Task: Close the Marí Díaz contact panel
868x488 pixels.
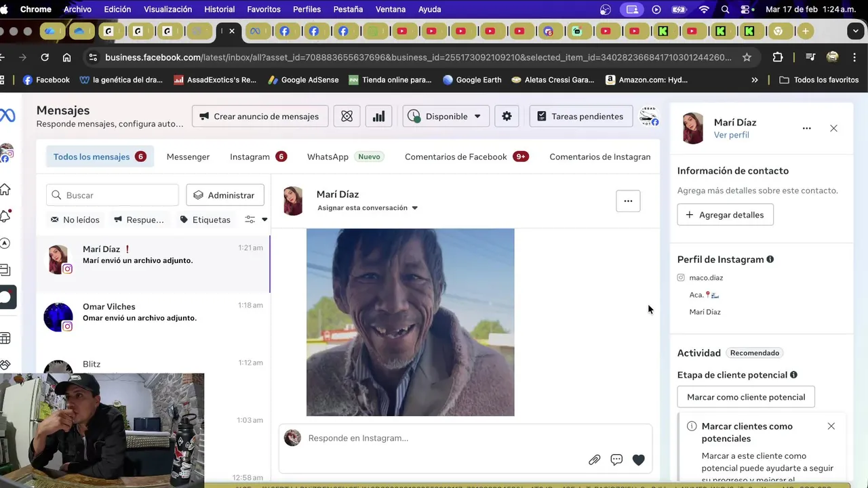Action: coord(833,128)
